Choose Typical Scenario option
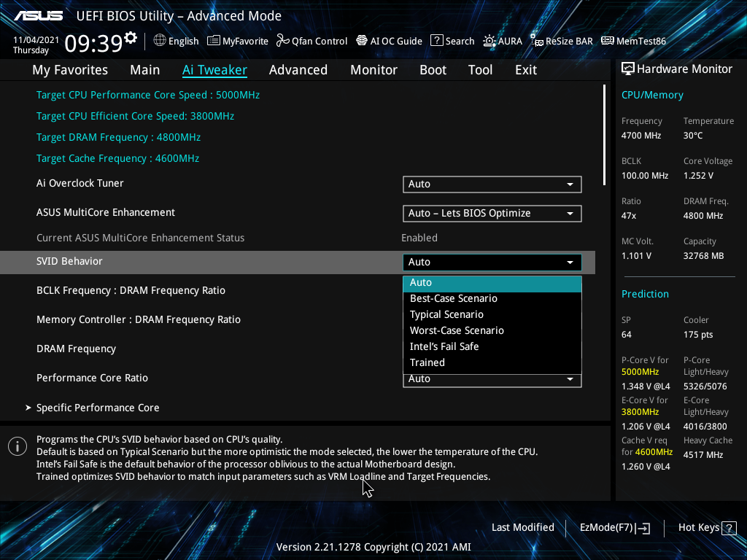 (492, 315)
